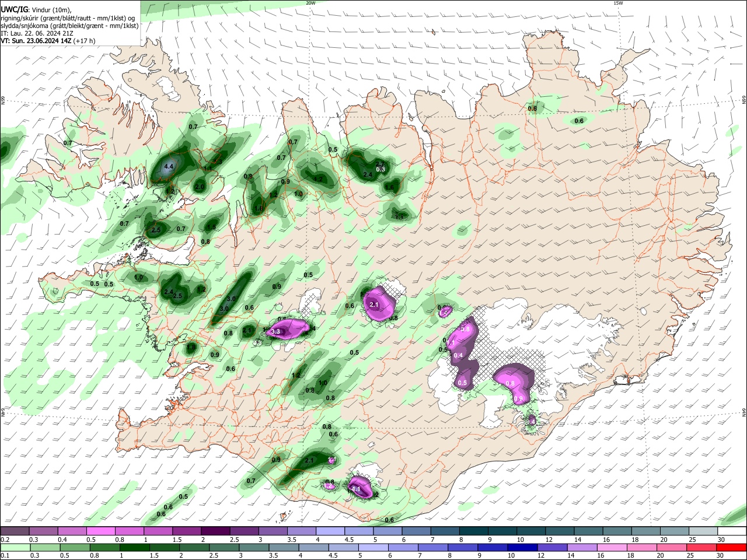Viewport: 747px width, 560px height.
Task: Select the pale grey 25 swatch in top legend
Action: click(x=703, y=531)
